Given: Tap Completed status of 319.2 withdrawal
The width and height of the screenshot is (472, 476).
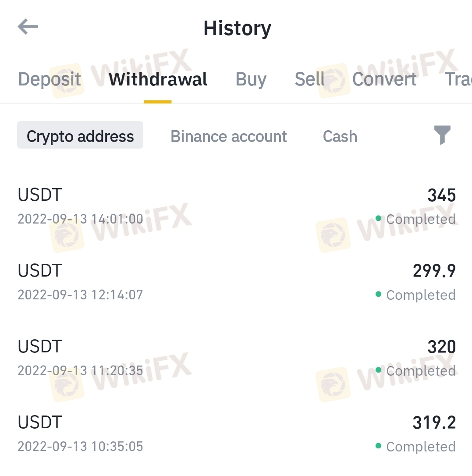Looking at the screenshot, I should [420, 447].
